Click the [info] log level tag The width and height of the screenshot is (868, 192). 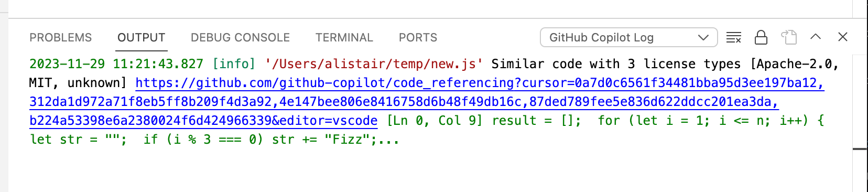[234, 64]
